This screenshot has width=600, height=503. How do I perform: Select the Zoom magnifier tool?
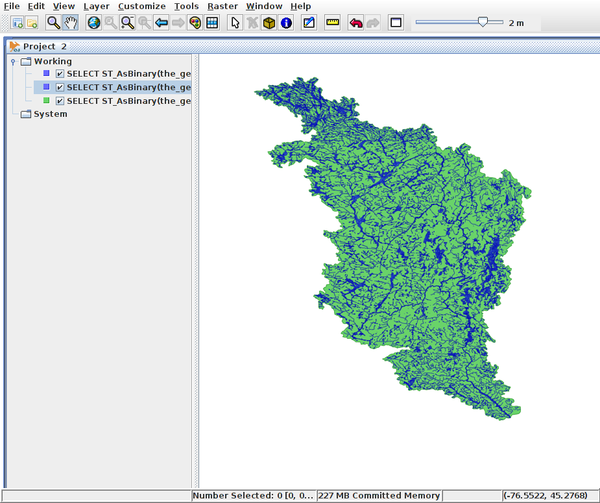(x=53, y=22)
